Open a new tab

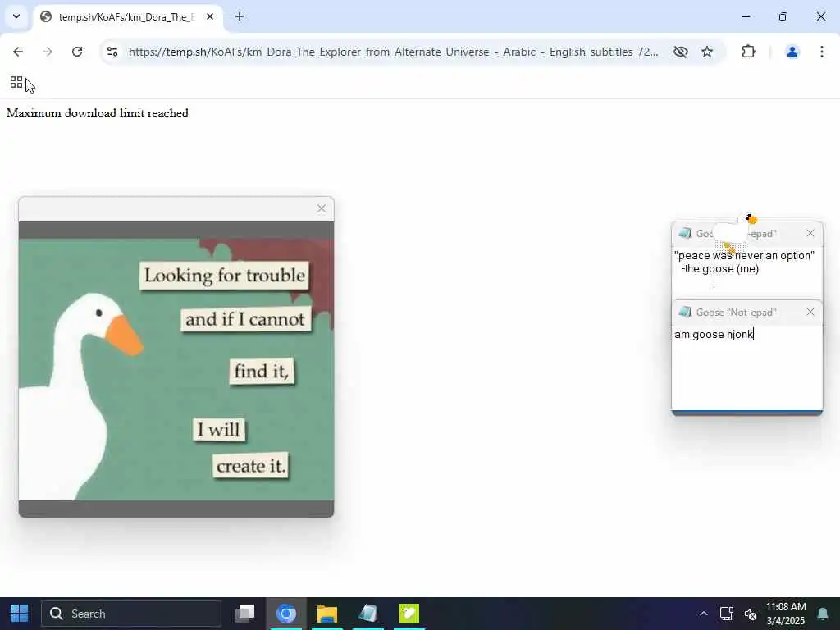pos(240,16)
